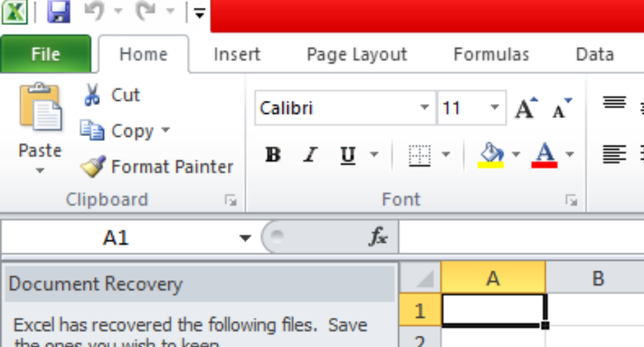
Task: Select column A header
Action: pos(493,277)
